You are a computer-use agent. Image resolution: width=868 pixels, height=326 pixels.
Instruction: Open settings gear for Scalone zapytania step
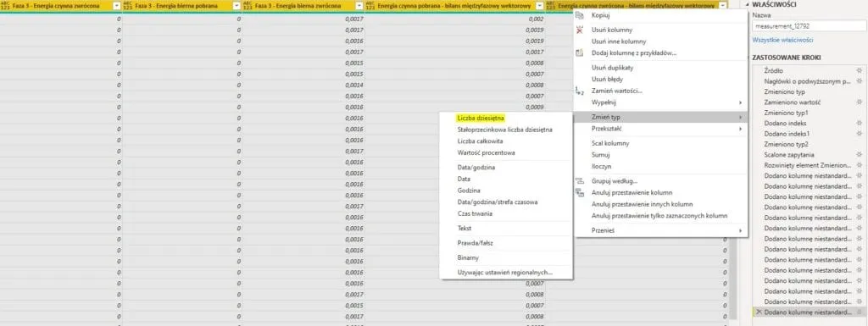(x=859, y=154)
